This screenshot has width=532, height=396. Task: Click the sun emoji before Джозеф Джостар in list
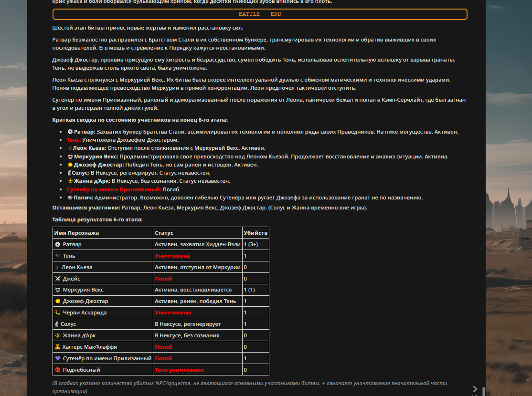(x=70, y=165)
